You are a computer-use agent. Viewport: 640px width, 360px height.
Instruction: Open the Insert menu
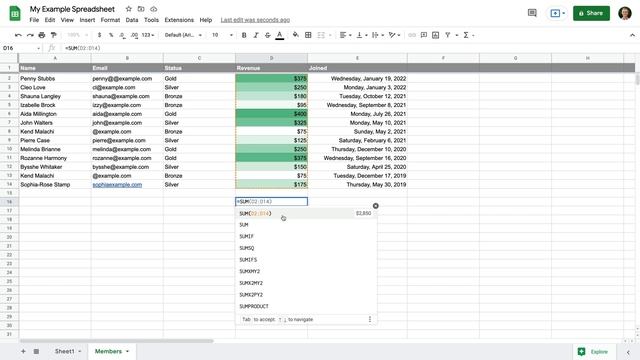[x=87, y=20]
